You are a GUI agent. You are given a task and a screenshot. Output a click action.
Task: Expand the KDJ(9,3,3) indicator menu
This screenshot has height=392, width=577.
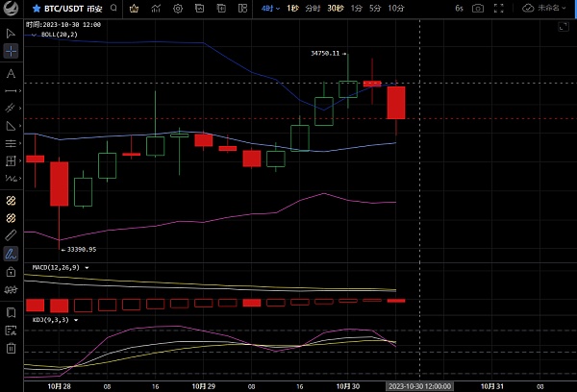click(80, 317)
